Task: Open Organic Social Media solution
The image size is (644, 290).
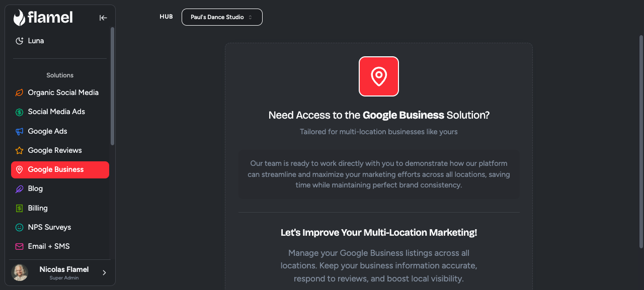Action: 60,92
